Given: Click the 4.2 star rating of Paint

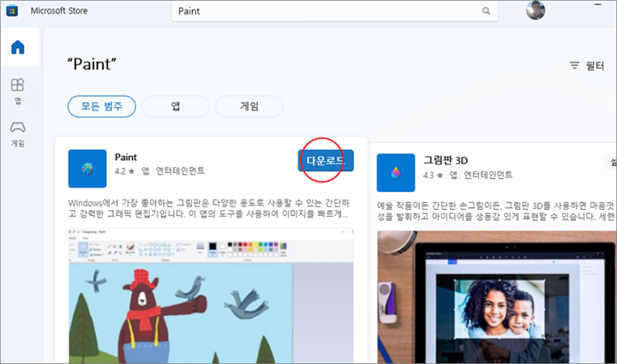Looking at the screenshot, I should click(124, 171).
